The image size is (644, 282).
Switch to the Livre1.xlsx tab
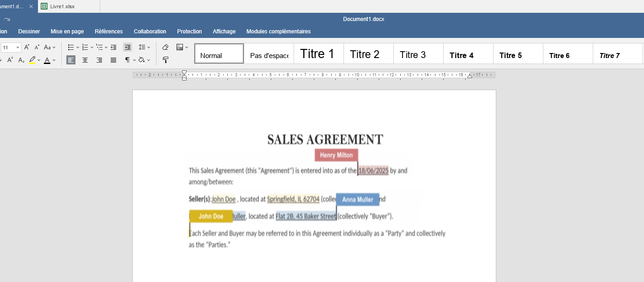(x=62, y=6)
